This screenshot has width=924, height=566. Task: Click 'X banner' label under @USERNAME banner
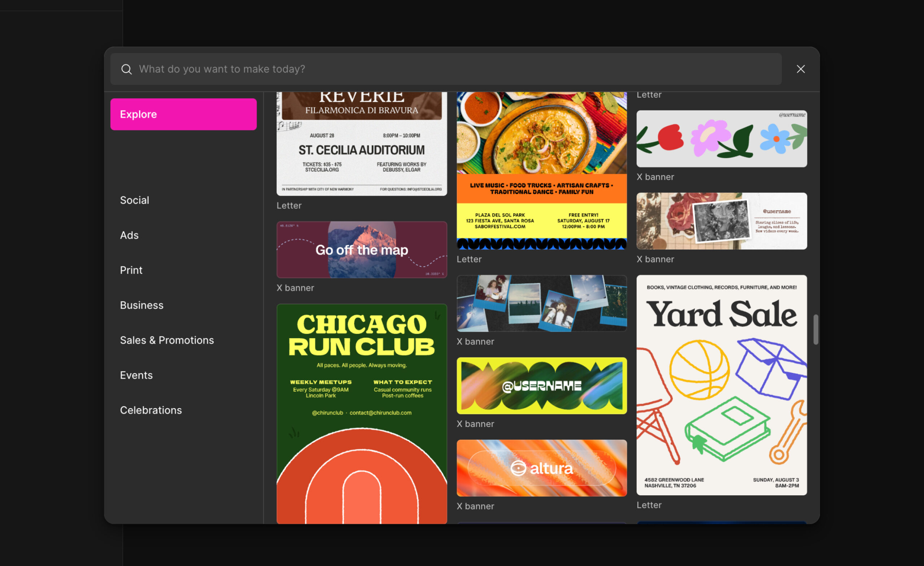[x=475, y=424]
